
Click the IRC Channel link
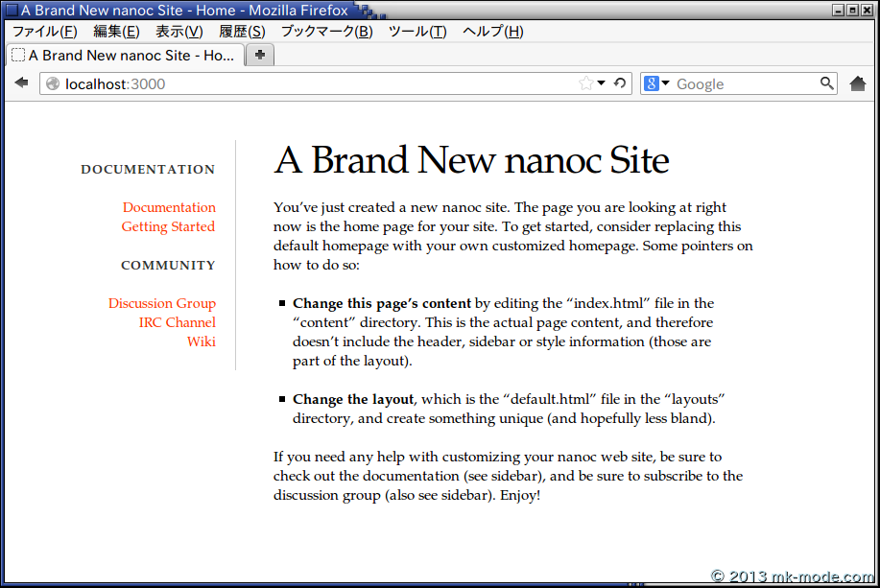pos(177,322)
